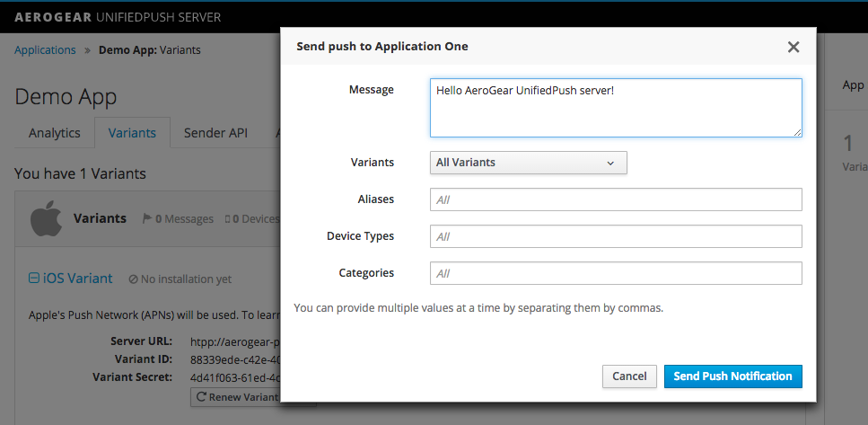This screenshot has height=425, width=868.
Task: Close the Send push dialog
Action: pyautogui.click(x=793, y=47)
